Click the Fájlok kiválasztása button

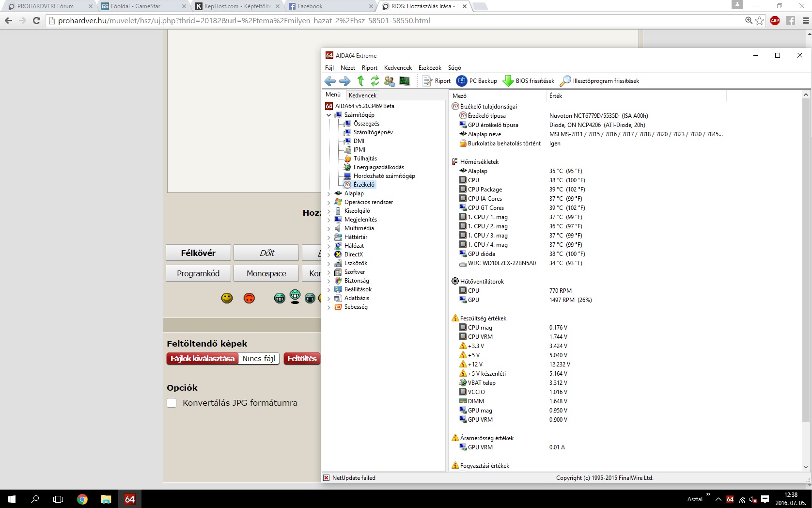coord(203,359)
